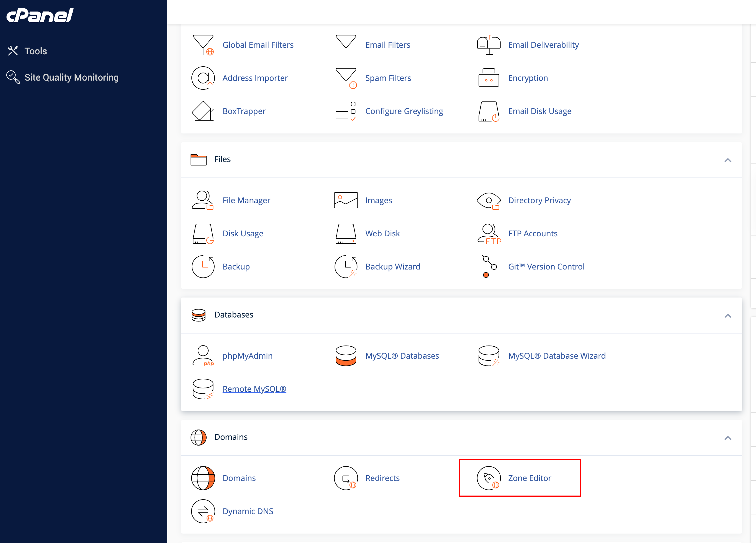The width and height of the screenshot is (756, 543).
Task: Collapse the Databases section chevron
Action: pyautogui.click(x=727, y=316)
